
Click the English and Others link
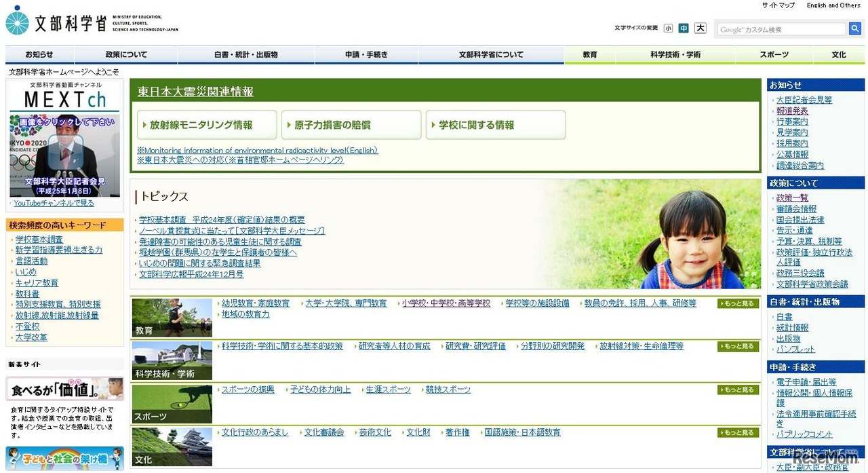coord(833,5)
